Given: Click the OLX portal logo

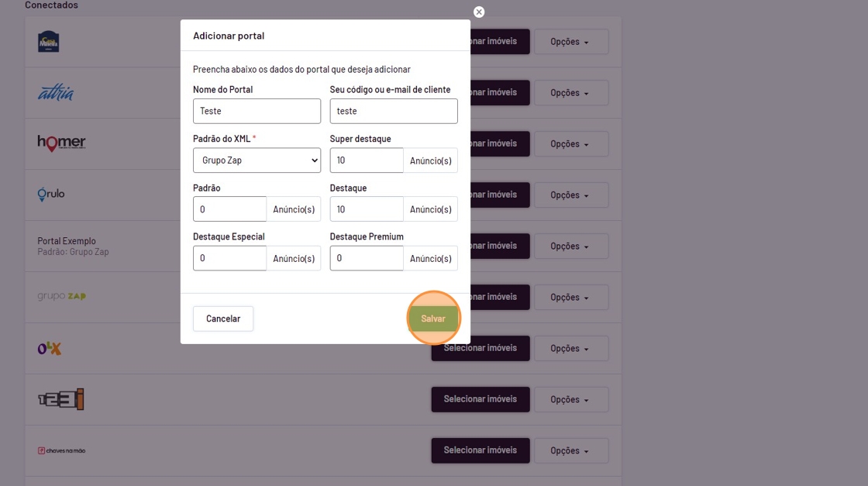Looking at the screenshot, I should pos(50,349).
